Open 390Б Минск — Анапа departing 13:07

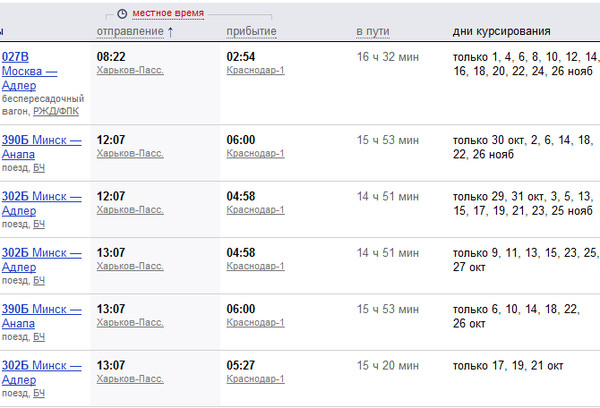pyautogui.click(x=41, y=316)
